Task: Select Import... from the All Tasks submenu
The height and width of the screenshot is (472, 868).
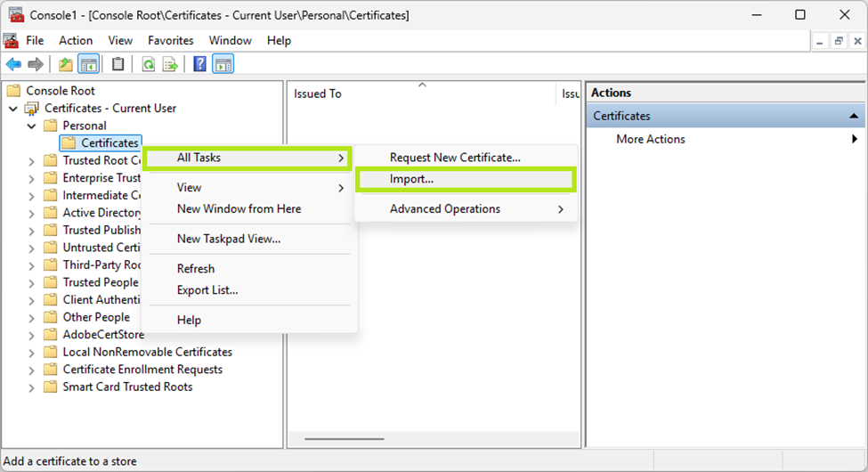Action: pos(411,179)
